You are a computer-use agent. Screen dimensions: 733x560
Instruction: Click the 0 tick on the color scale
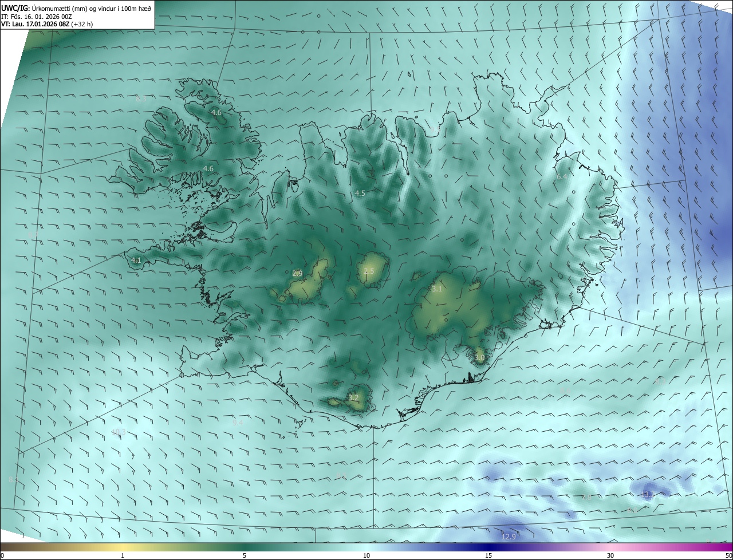click(x=2, y=555)
